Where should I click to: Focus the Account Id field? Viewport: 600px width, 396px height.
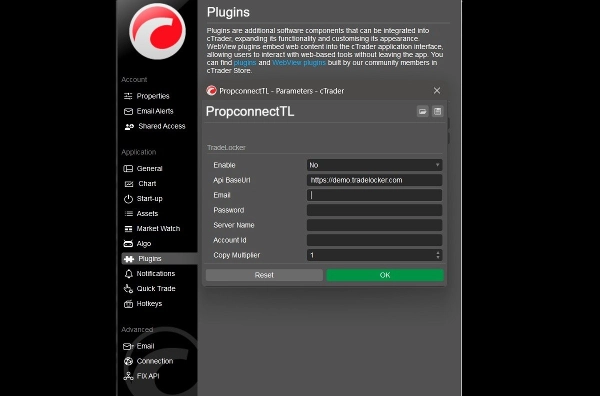(374, 240)
